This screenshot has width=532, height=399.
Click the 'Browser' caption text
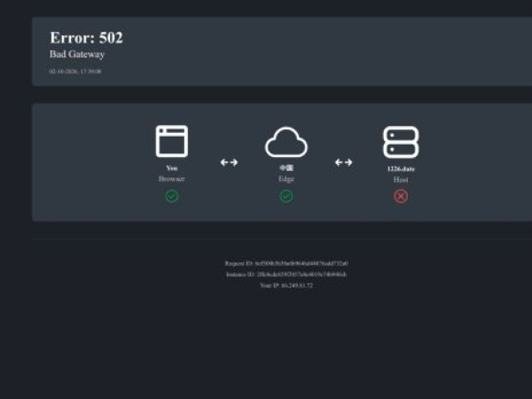[x=171, y=179]
